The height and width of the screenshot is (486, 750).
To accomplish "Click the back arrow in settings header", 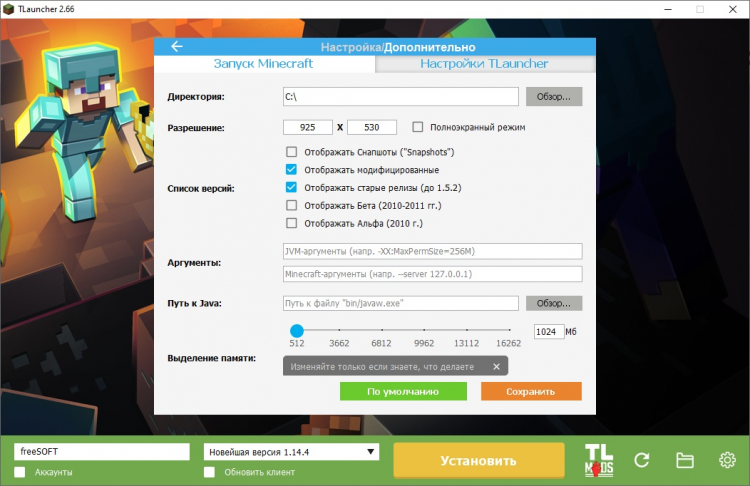I will (177, 46).
